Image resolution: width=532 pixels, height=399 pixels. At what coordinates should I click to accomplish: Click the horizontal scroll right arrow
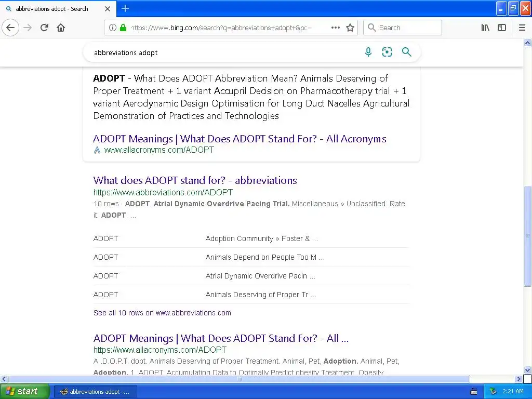pos(518,379)
